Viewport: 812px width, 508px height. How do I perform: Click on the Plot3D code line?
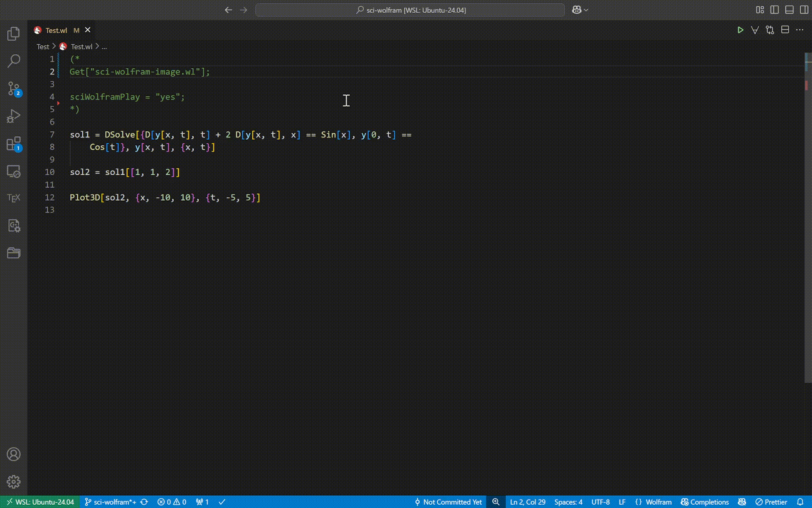(165, 198)
